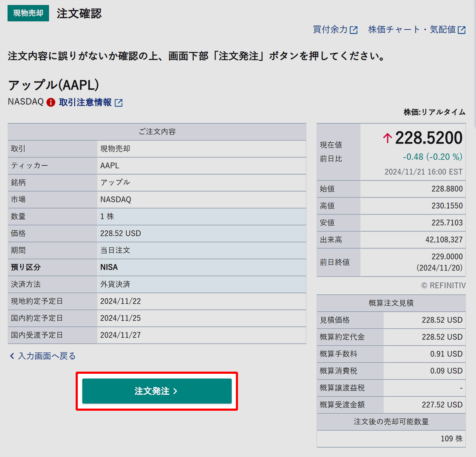Select the 前日終値 value 229.0000
Viewport: 476px width, 457px height.
447,257
